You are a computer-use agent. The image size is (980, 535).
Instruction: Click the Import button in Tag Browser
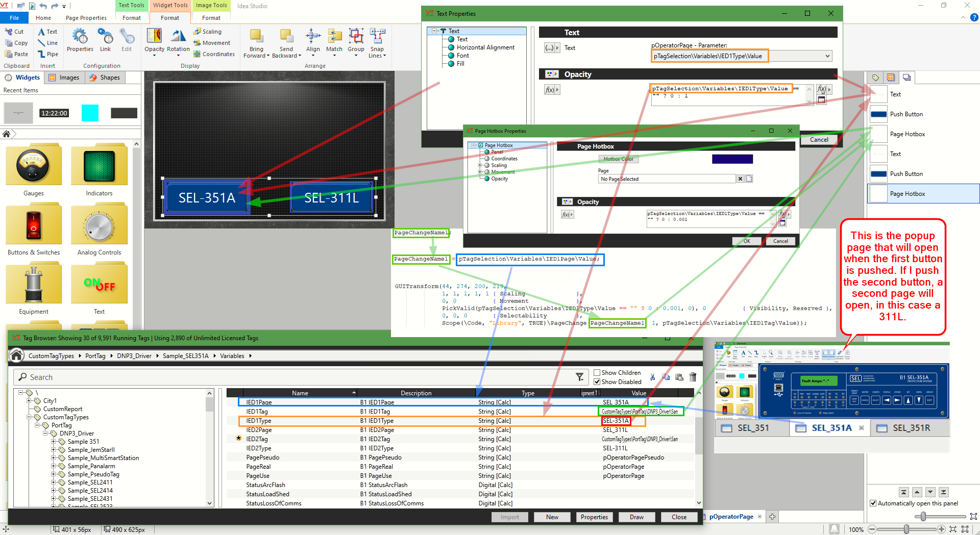pyautogui.click(x=509, y=517)
